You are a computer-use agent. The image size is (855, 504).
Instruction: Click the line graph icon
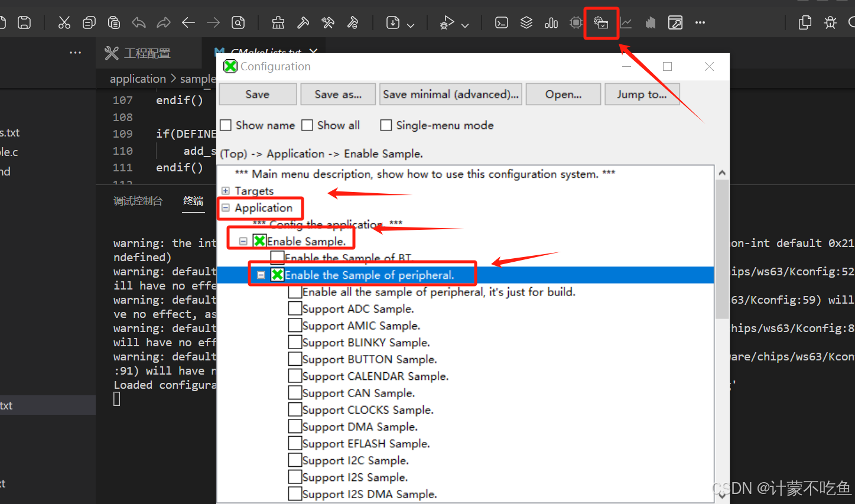point(626,23)
